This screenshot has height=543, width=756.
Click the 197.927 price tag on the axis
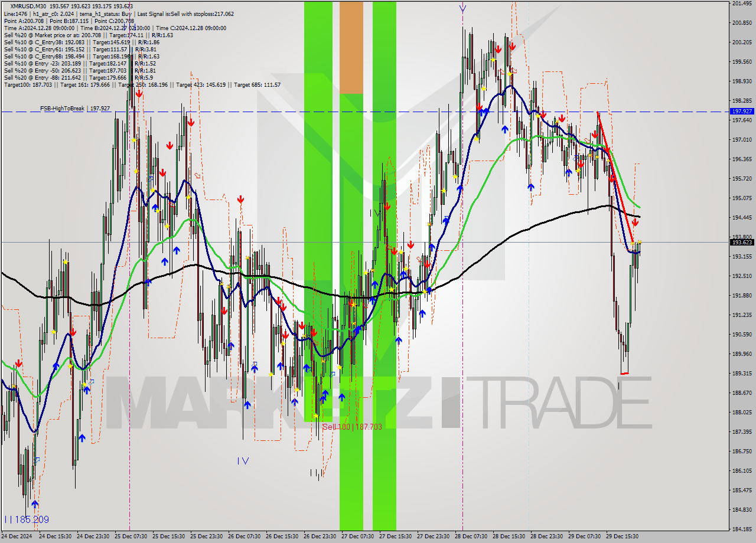click(742, 111)
